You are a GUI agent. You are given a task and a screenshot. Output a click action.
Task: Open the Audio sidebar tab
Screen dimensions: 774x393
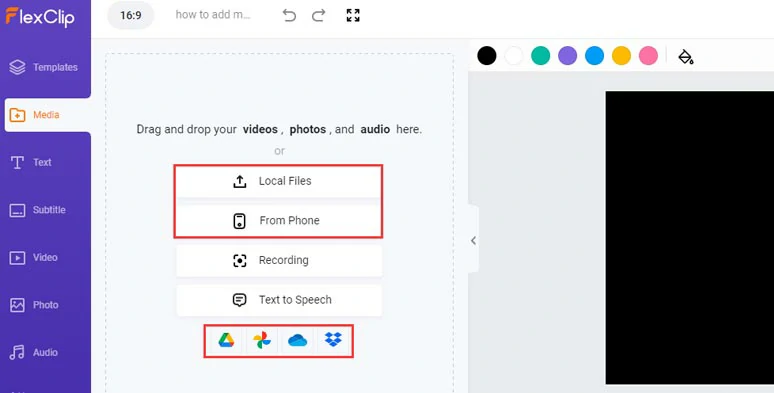point(34,353)
